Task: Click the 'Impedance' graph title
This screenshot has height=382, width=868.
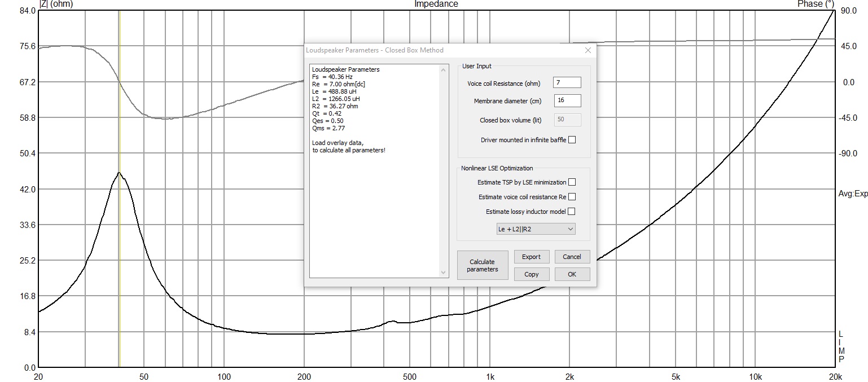Action: pos(436,4)
